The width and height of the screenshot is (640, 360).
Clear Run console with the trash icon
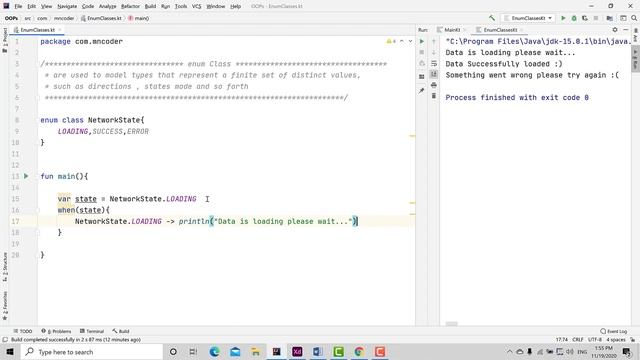pyautogui.click(x=433, y=96)
